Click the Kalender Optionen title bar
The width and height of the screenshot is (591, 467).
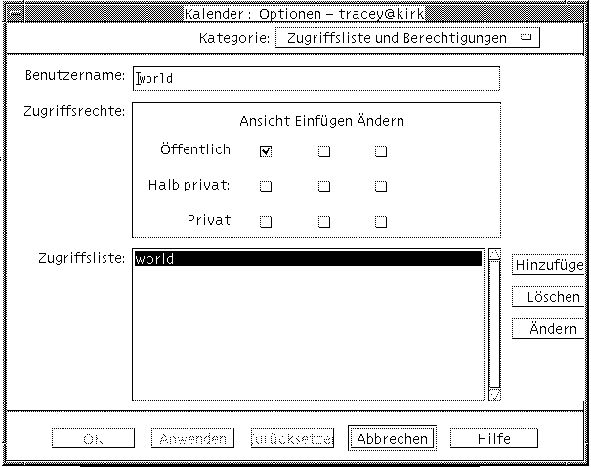click(303, 14)
